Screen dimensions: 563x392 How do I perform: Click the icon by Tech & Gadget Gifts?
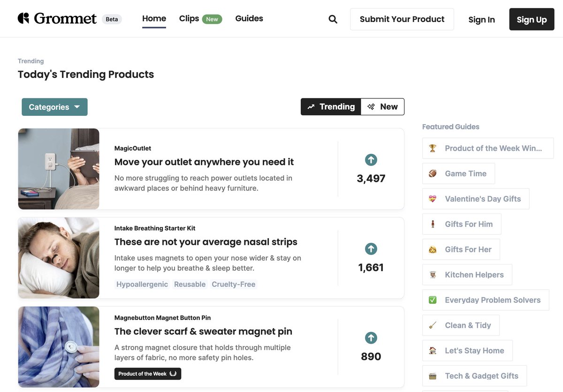433,376
